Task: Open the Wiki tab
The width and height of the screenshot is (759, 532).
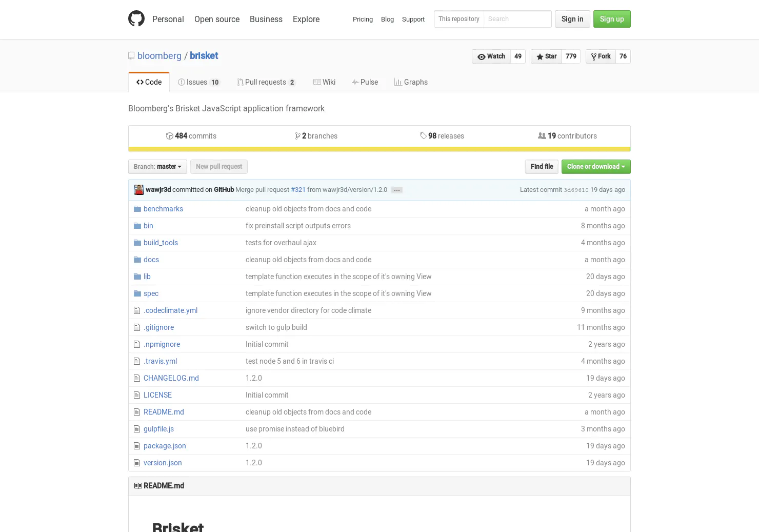Action: click(324, 82)
